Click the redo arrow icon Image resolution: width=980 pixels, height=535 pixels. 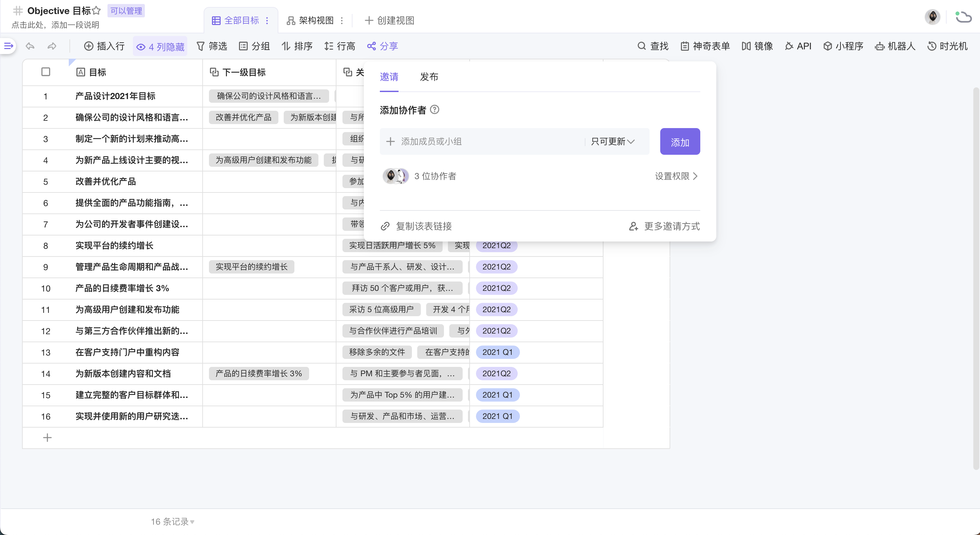52,46
